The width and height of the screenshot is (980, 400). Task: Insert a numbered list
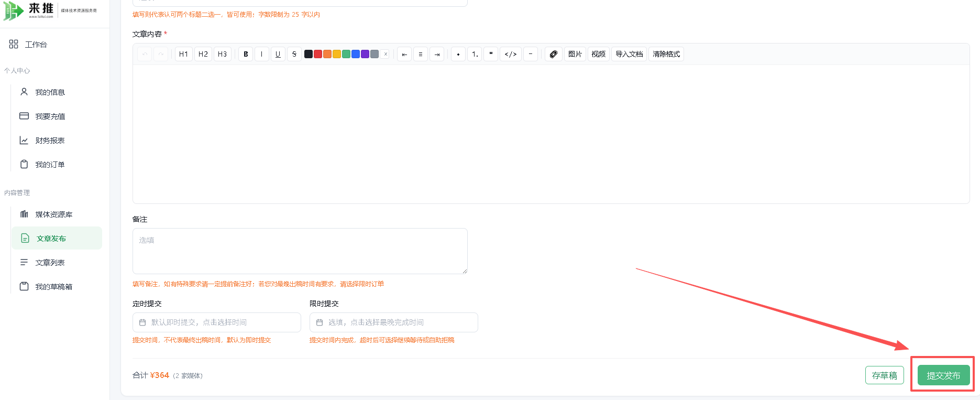[x=475, y=54]
